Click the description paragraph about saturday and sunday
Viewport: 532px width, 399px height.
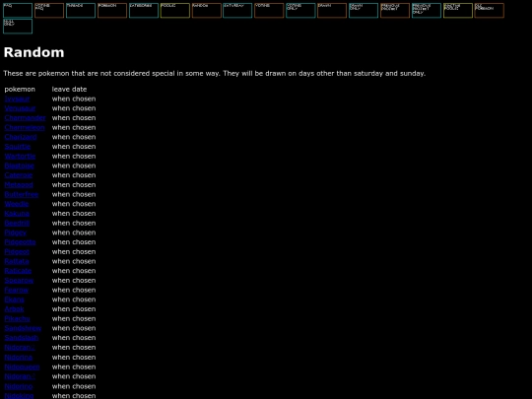pyautogui.click(x=214, y=73)
